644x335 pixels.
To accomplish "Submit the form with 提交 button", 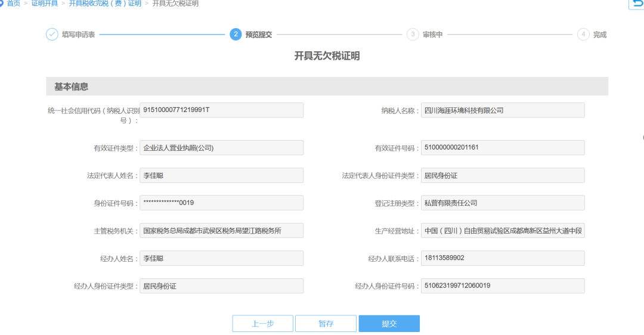I will click(x=389, y=324).
